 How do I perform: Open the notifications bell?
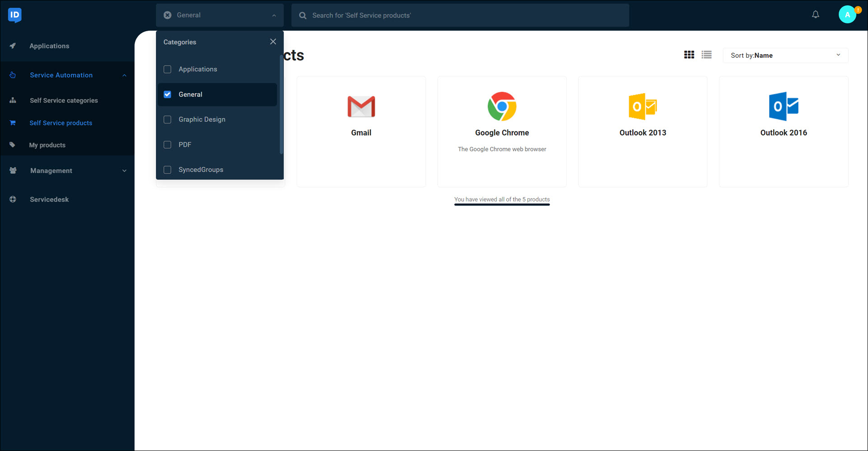pos(816,14)
